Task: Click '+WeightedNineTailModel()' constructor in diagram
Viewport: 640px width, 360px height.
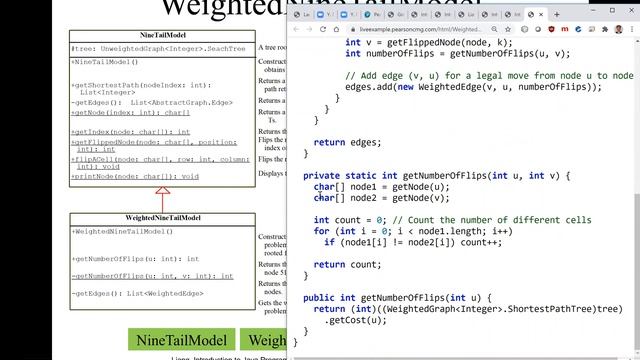Action: click(122, 231)
